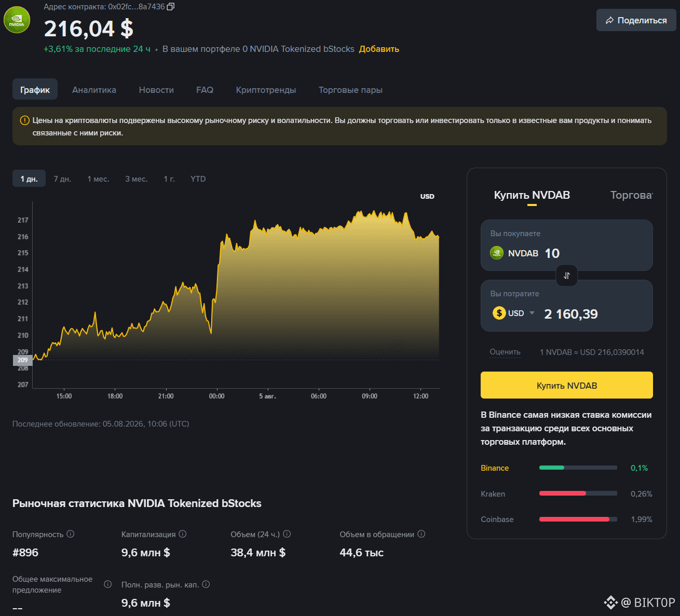680x616 pixels.
Task: Click the Binance commission progress bar
Action: pos(578,468)
